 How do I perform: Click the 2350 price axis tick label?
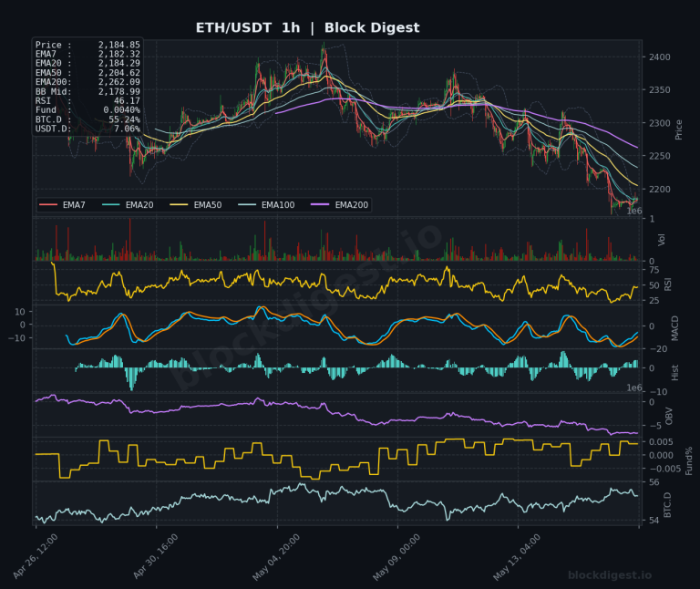(x=659, y=90)
